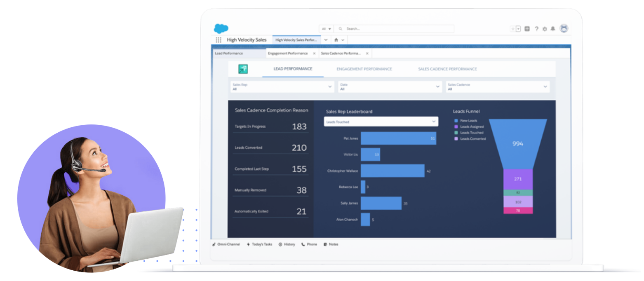The width and height of the screenshot is (644, 281).
Task: Click the Notes label
Action: pos(334,244)
